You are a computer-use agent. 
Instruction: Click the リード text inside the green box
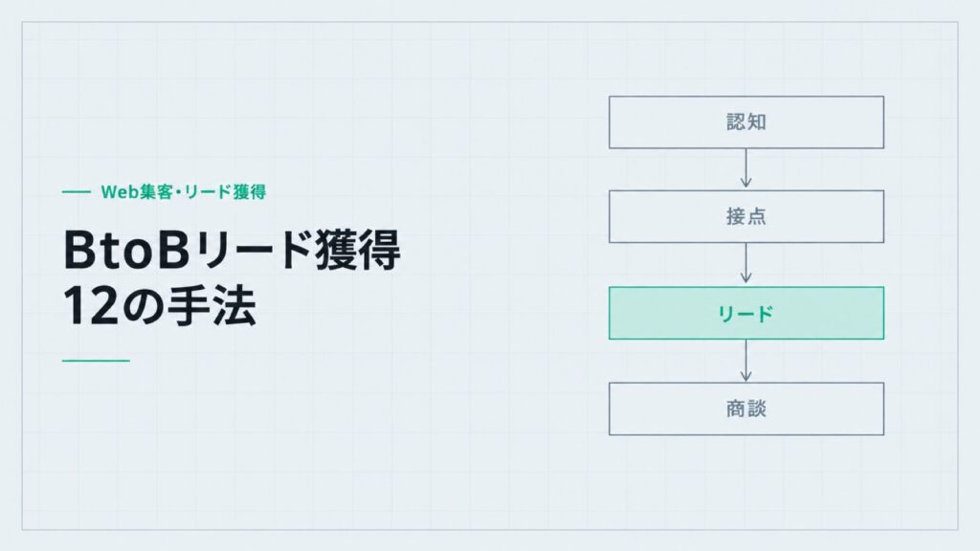(x=746, y=314)
